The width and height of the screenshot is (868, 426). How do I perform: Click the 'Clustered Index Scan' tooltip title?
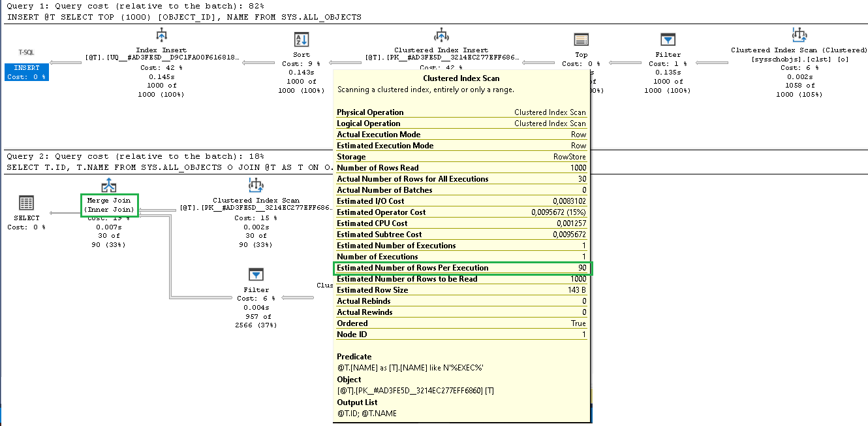pyautogui.click(x=461, y=78)
